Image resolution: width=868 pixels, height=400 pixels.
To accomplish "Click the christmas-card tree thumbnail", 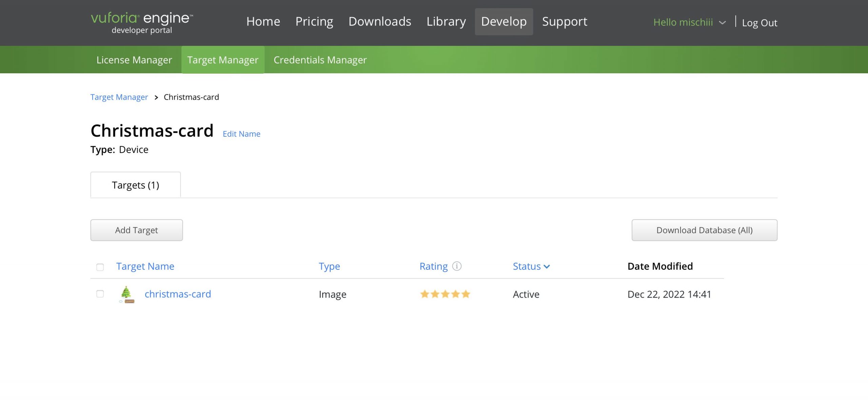I will click(127, 294).
